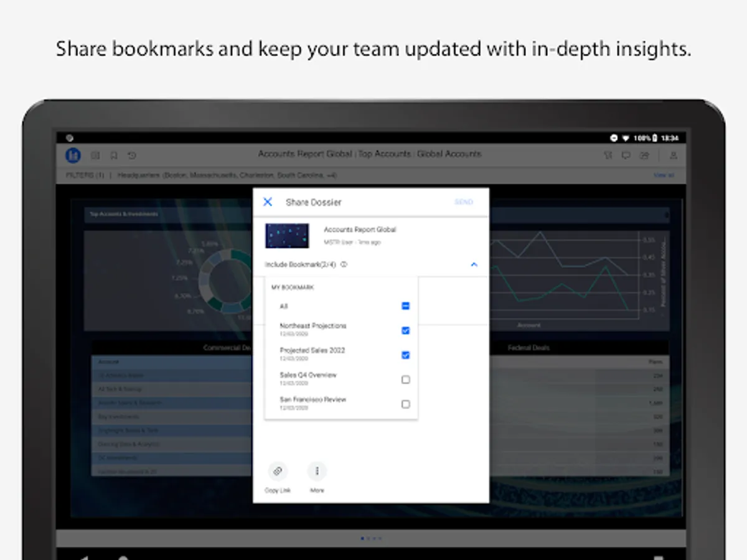Select the Headquarters filter summary text
747x560 pixels.
(x=227, y=175)
